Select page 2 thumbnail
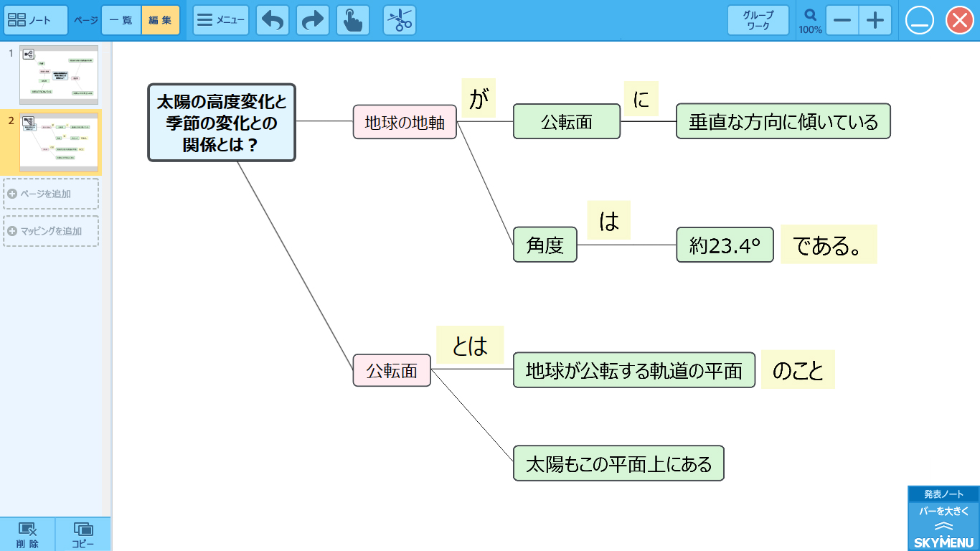980x551 pixels. coord(59,142)
